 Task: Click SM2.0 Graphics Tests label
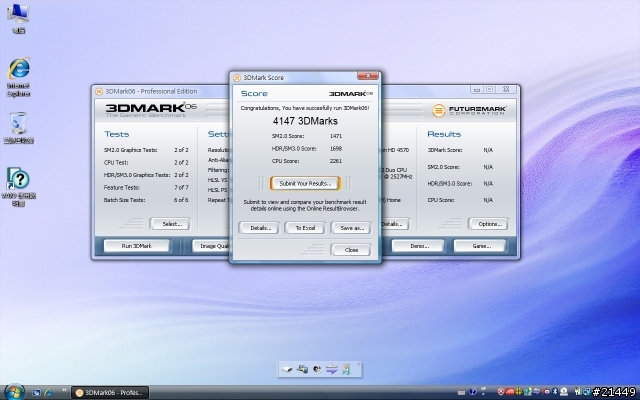pyautogui.click(x=130, y=150)
